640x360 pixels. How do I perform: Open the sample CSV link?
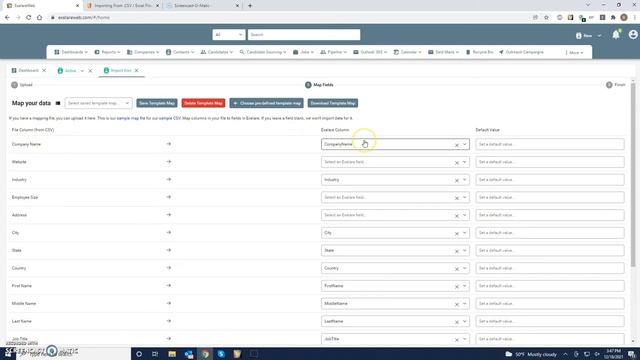pyautogui.click(x=170, y=118)
